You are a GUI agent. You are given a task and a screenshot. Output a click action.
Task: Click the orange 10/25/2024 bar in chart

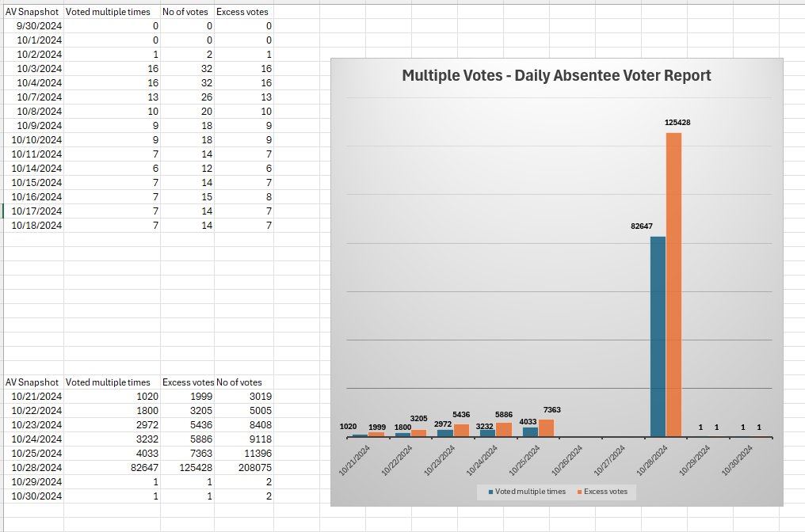(546, 427)
